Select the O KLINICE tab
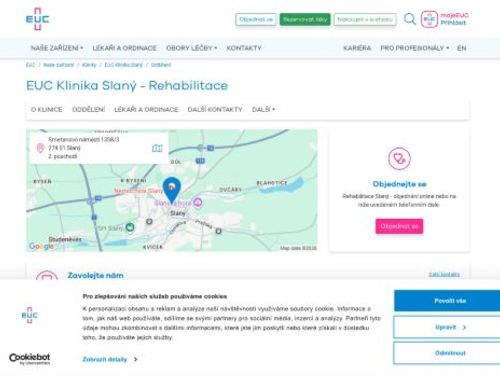500x375 pixels. click(x=47, y=109)
